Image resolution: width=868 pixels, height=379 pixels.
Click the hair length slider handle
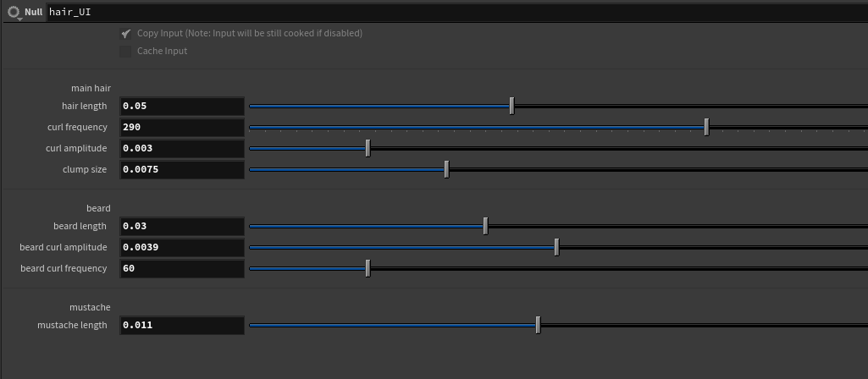[x=512, y=106]
